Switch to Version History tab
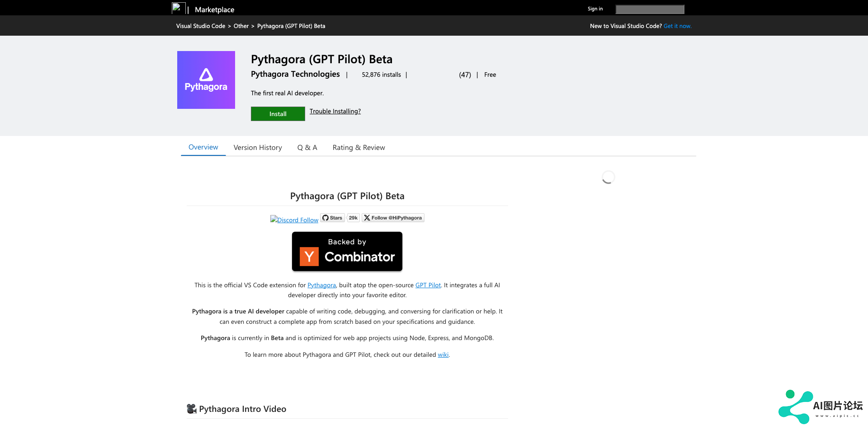This screenshot has height=425, width=868. pyautogui.click(x=258, y=148)
